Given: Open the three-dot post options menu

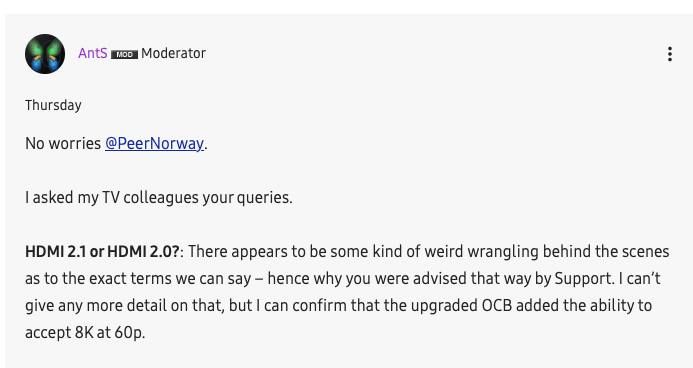Looking at the screenshot, I should point(670,54).
